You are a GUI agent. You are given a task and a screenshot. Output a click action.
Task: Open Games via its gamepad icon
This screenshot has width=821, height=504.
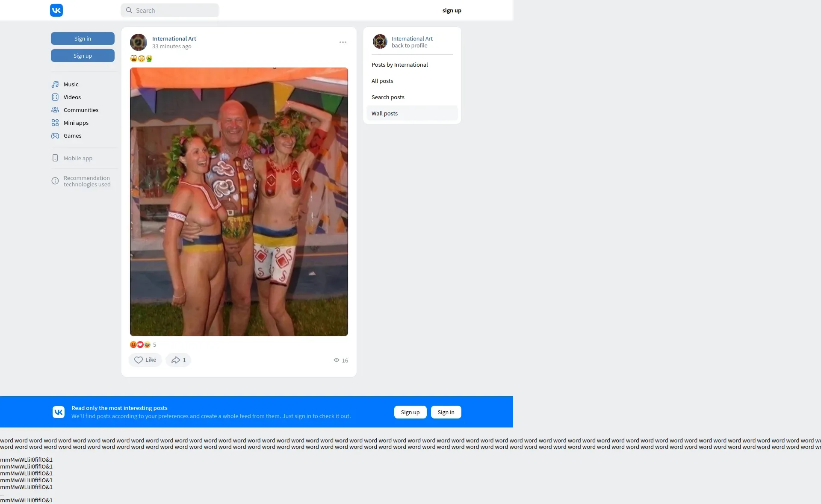tap(55, 136)
